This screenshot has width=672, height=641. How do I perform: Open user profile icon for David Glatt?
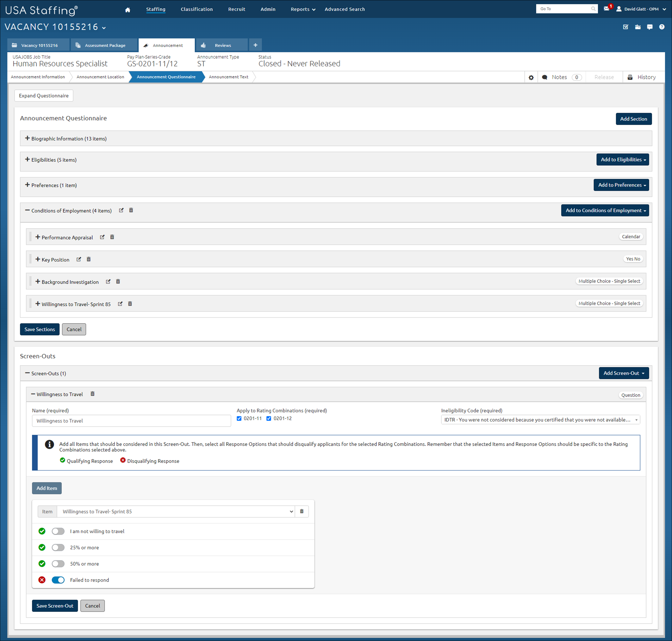point(619,9)
